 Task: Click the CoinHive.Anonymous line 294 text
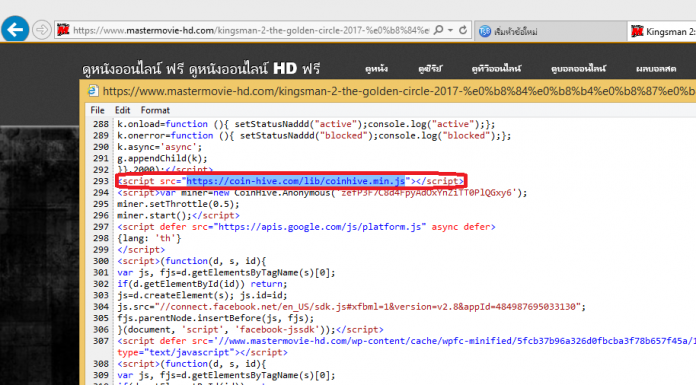click(x=322, y=193)
